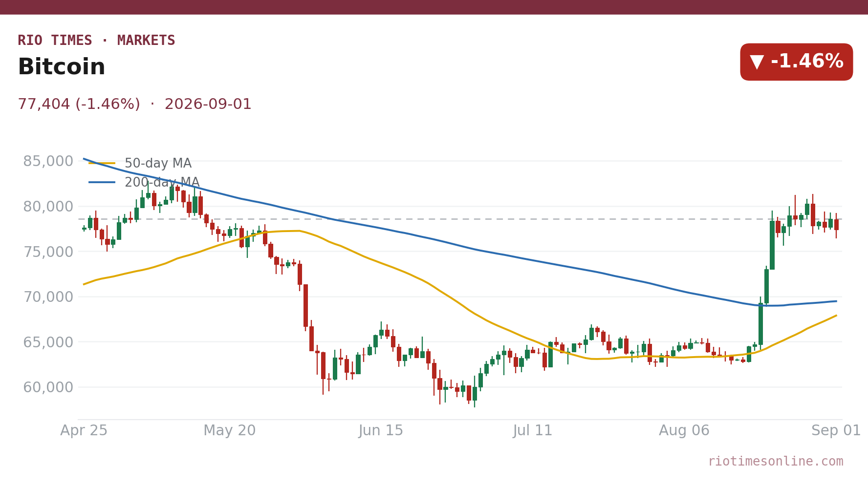This screenshot has height=488, width=868.
Task: Click the Jul 11 x-axis label
Action: click(x=532, y=431)
